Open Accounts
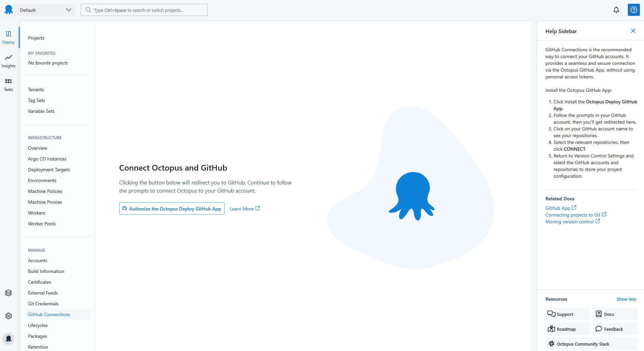 coord(37,260)
